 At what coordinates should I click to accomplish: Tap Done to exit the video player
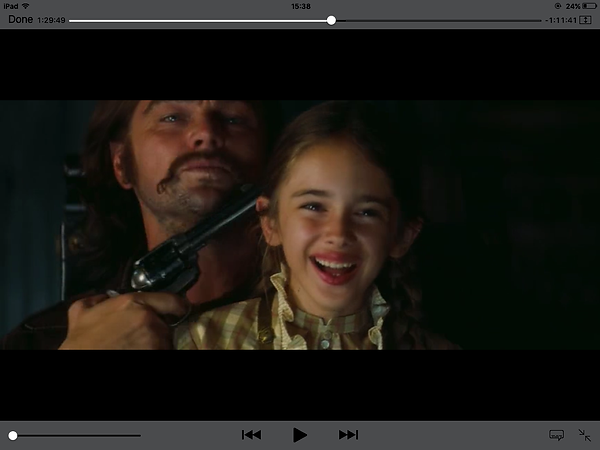pos(21,20)
